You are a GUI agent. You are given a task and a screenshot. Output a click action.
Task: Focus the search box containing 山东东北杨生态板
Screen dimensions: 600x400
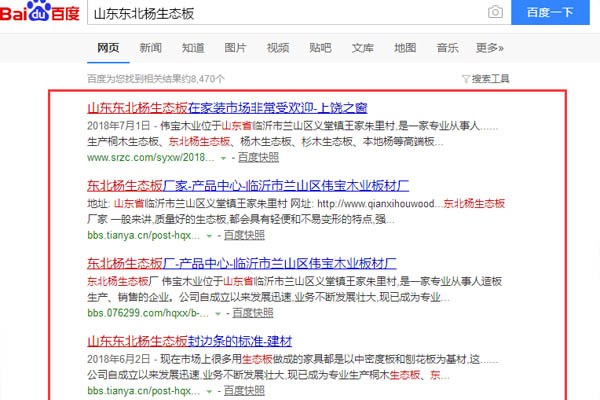tap(287, 13)
